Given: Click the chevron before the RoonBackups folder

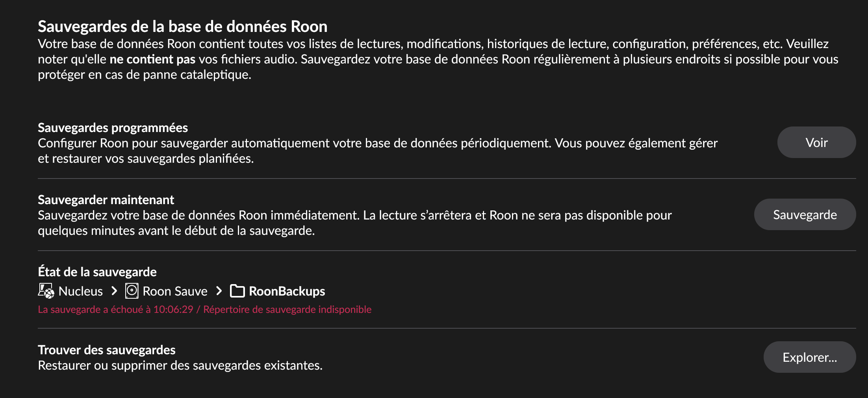Looking at the screenshot, I should point(219,291).
